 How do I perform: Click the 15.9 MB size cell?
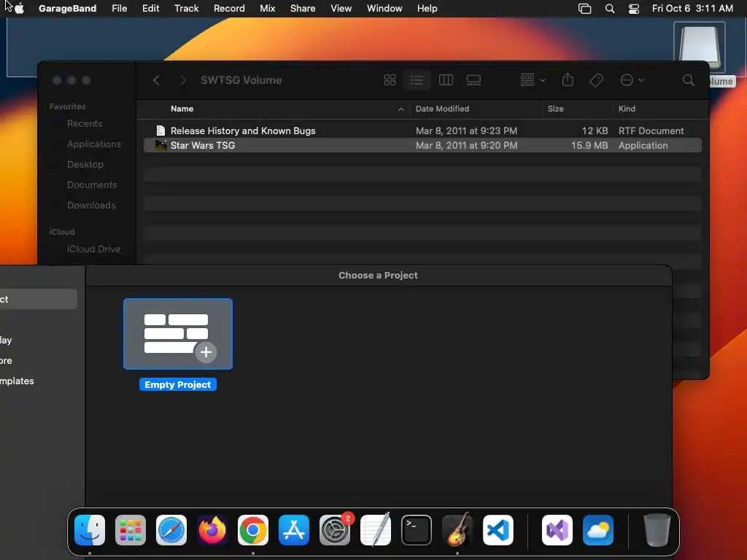coord(589,146)
